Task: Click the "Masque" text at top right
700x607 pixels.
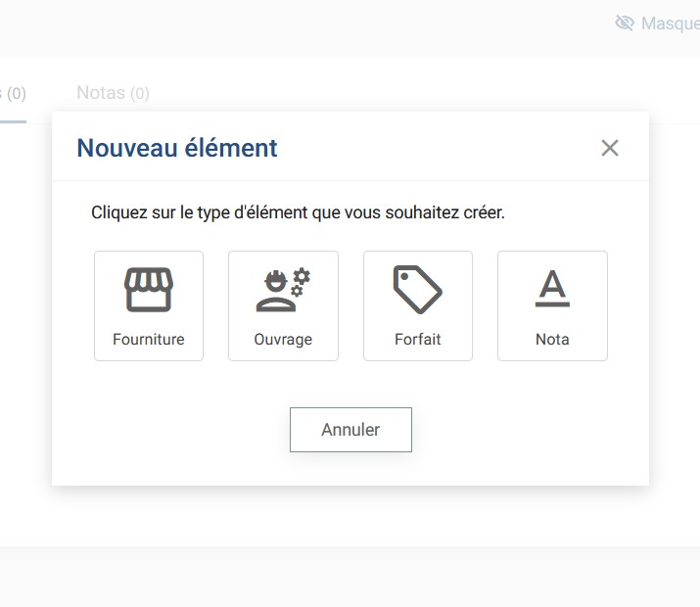Action: coord(670,23)
